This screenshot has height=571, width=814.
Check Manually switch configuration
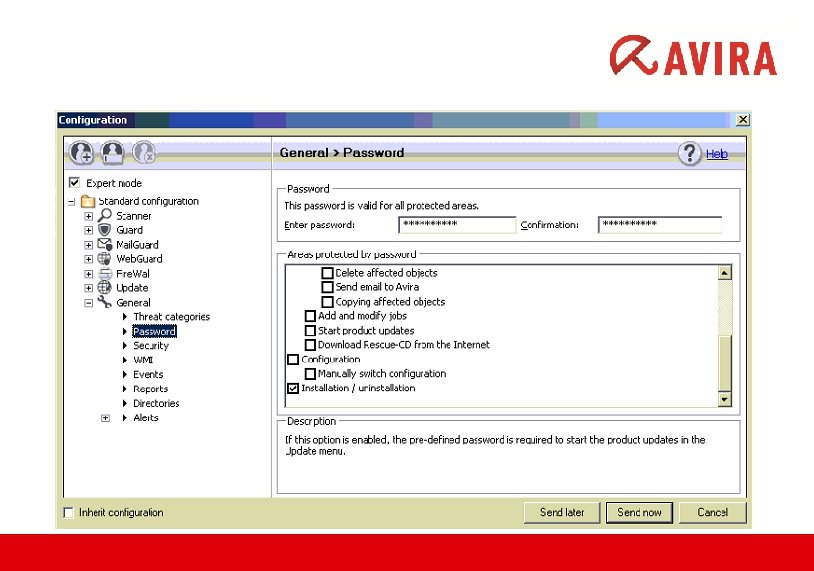(310, 374)
